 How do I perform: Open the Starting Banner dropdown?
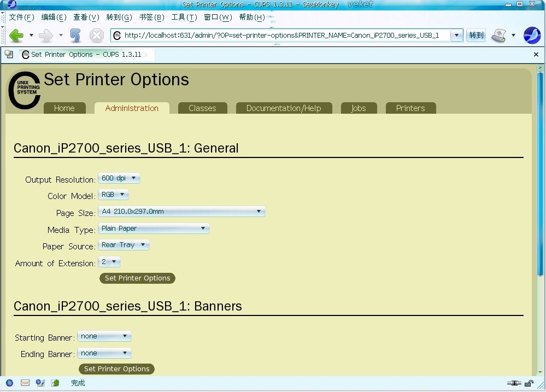pos(104,336)
